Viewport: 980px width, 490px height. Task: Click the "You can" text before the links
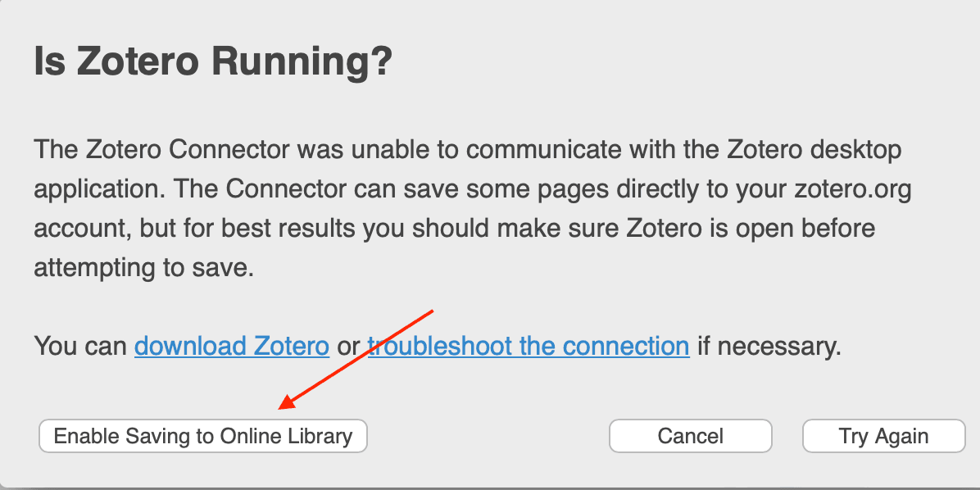79,347
